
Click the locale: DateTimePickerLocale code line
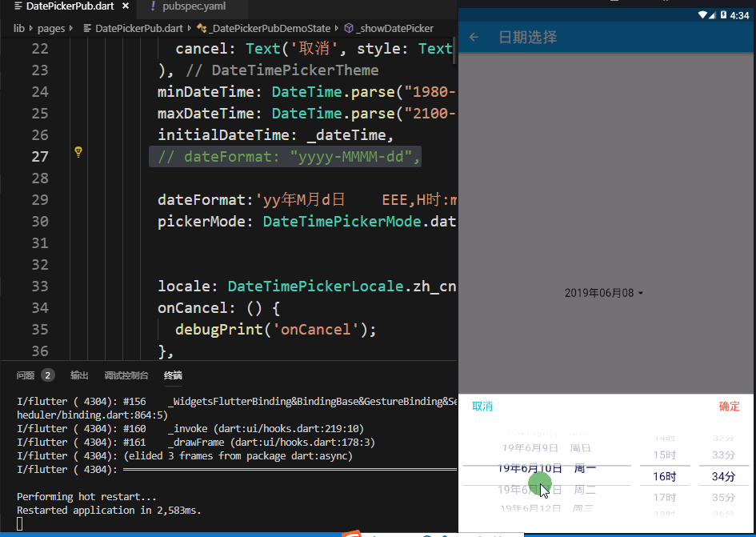click(x=306, y=287)
